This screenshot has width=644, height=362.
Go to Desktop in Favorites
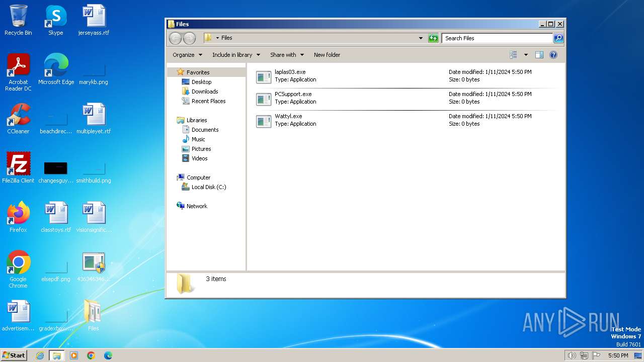(x=201, y=82)
